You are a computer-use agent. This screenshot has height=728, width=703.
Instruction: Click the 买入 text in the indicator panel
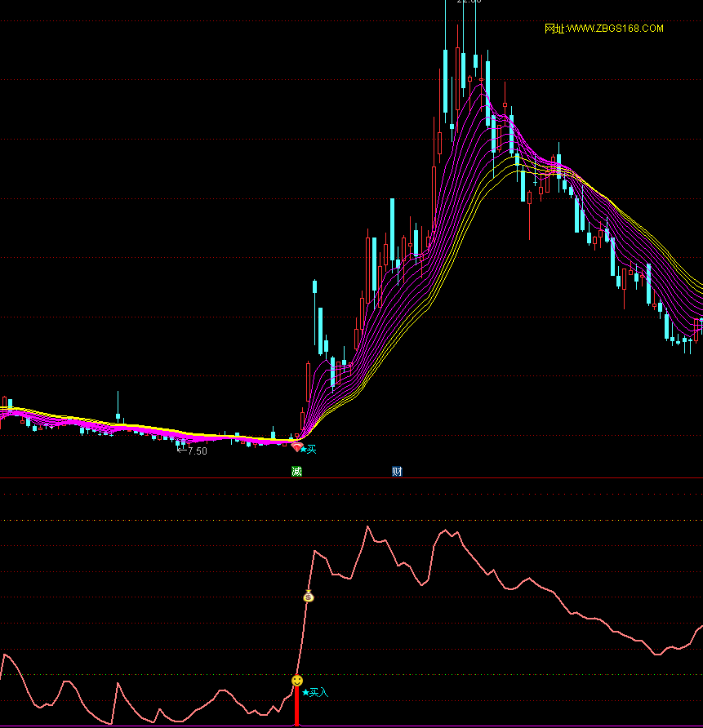[319, 692]
